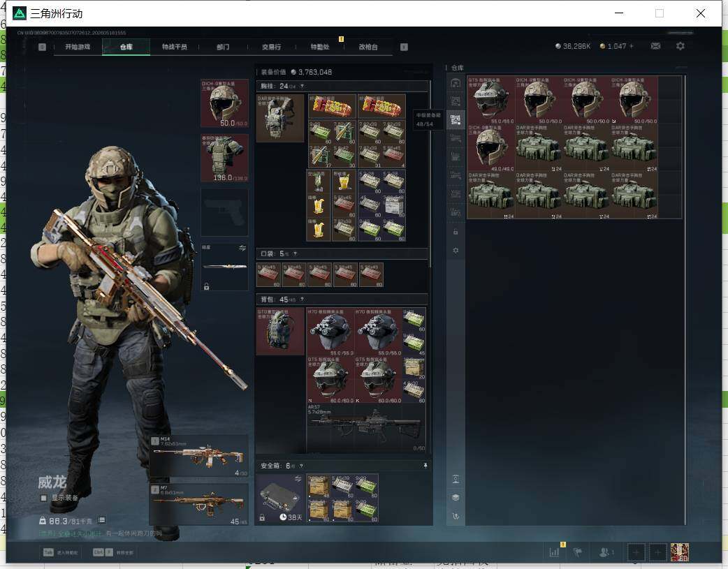Image resolution: width=728 pixels, height=569 pixels.
Task: Click the D.A.R chest rig item
Action: pos(280,118)
